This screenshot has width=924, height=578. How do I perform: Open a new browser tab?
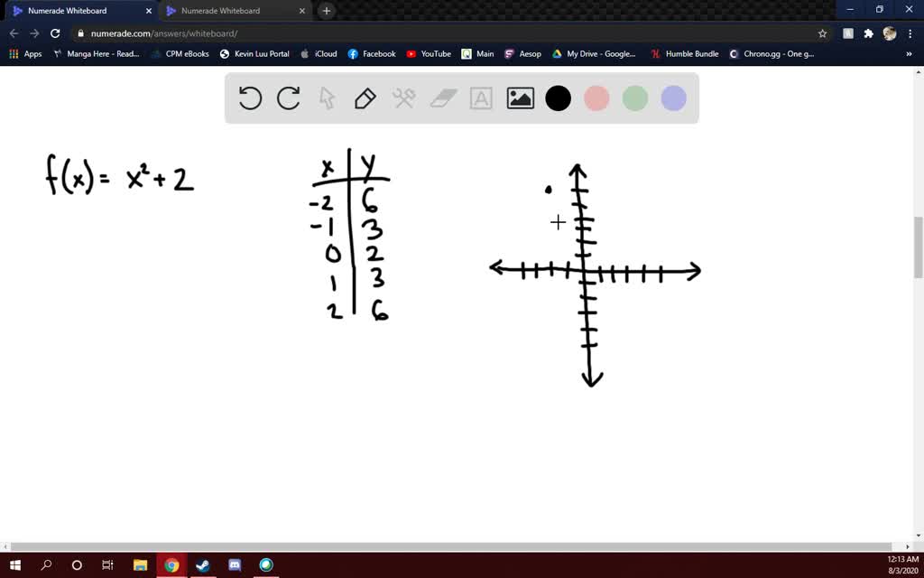324,11
